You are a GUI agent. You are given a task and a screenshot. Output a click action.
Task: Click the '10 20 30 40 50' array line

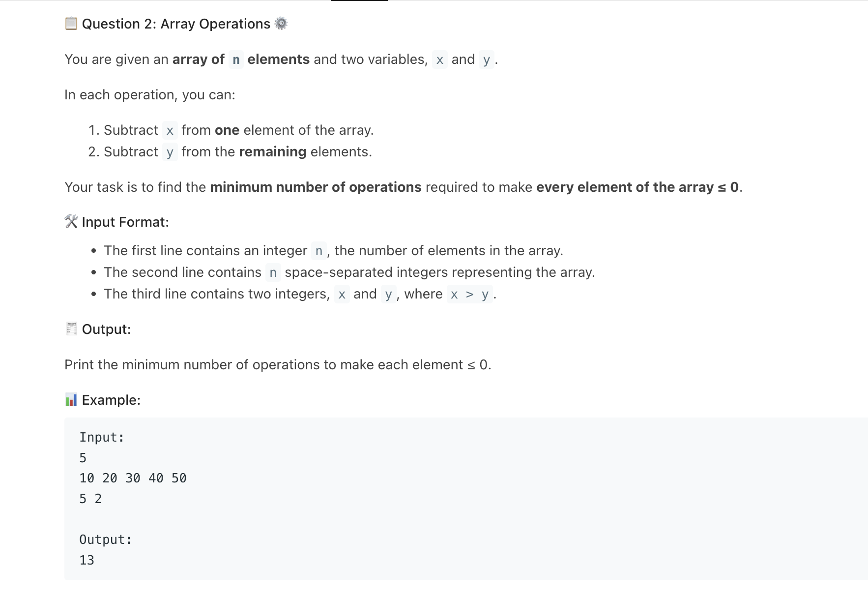click(133, 478)
